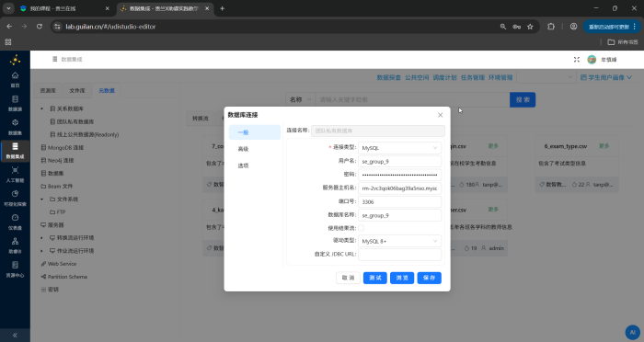Screen dimensions: 644x342
Task: Open 连接类型 MySQL dropdown
Action: [399, 148]
